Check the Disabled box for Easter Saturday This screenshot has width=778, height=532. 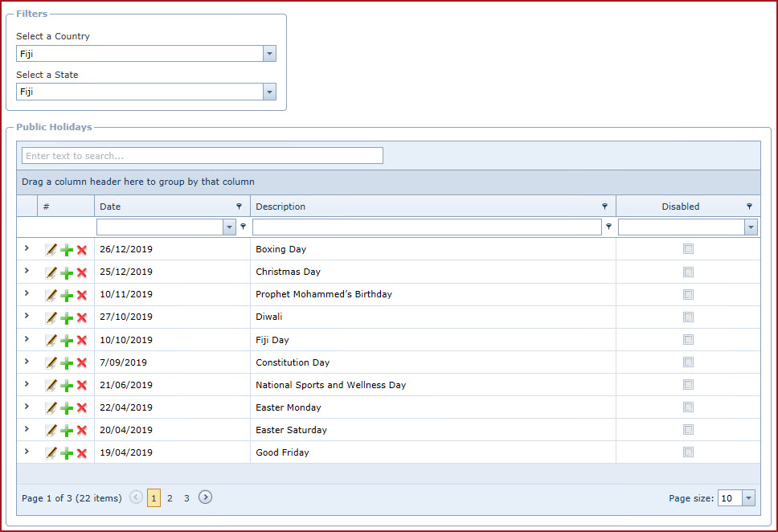click(688, 429)
